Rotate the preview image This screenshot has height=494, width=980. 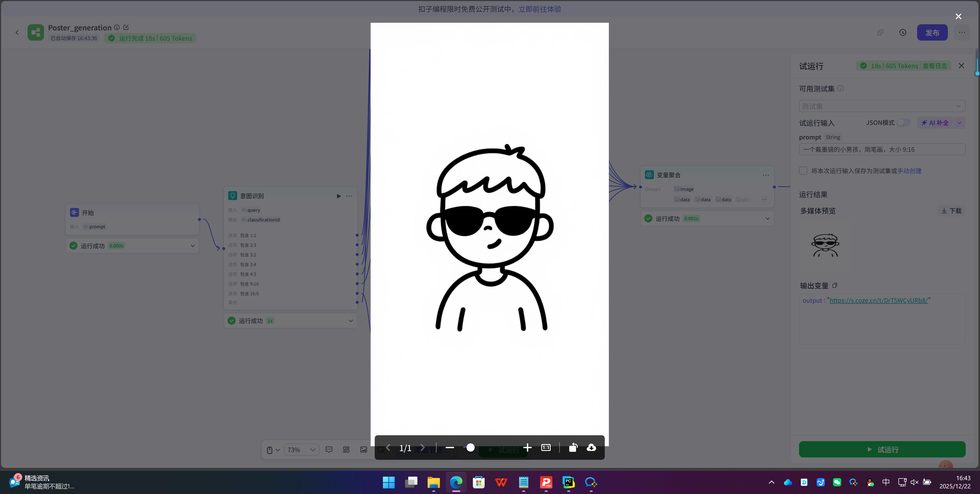573,448
